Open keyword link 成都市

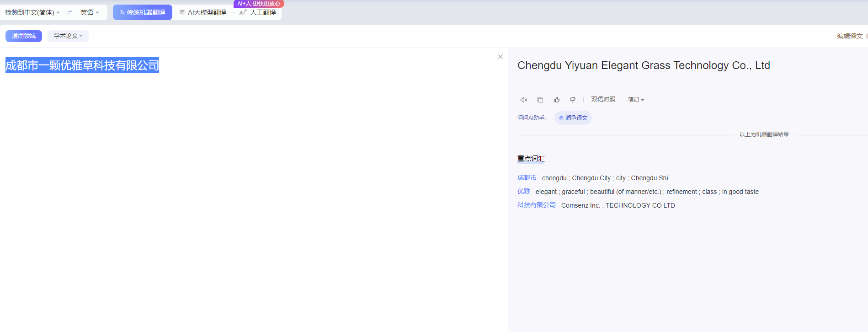click(x=527, y=177)
